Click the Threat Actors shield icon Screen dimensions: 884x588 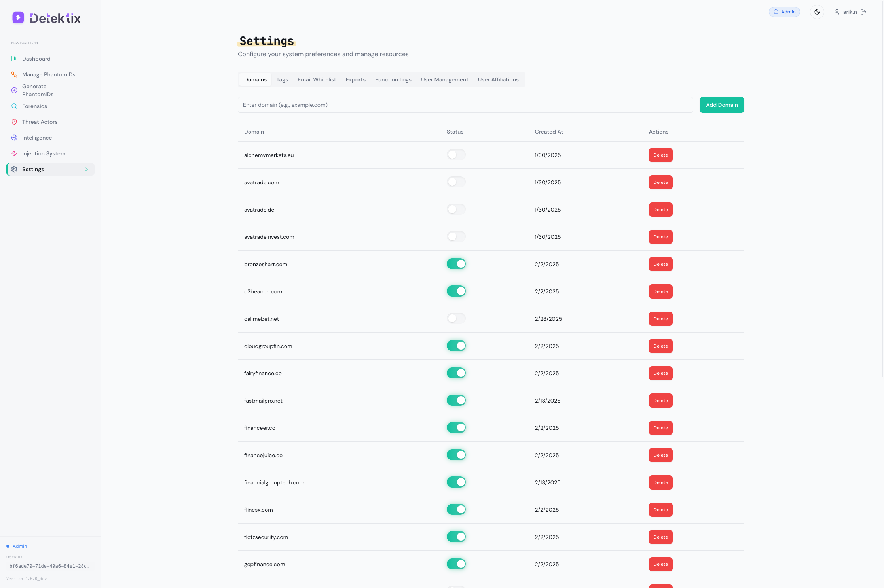coord(14,122)
